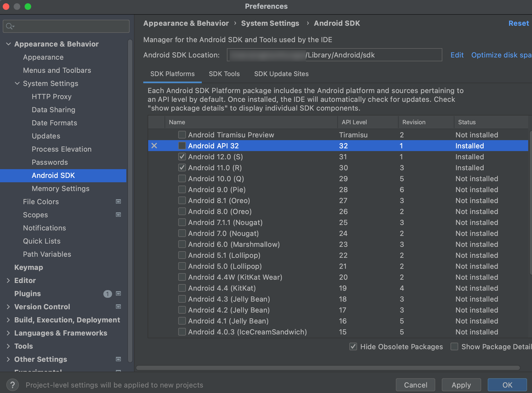The width and height of the screenshot is (532, 393).
Task: Collapse the Appearance & Behavior section
Action: (x=8, y=44)
